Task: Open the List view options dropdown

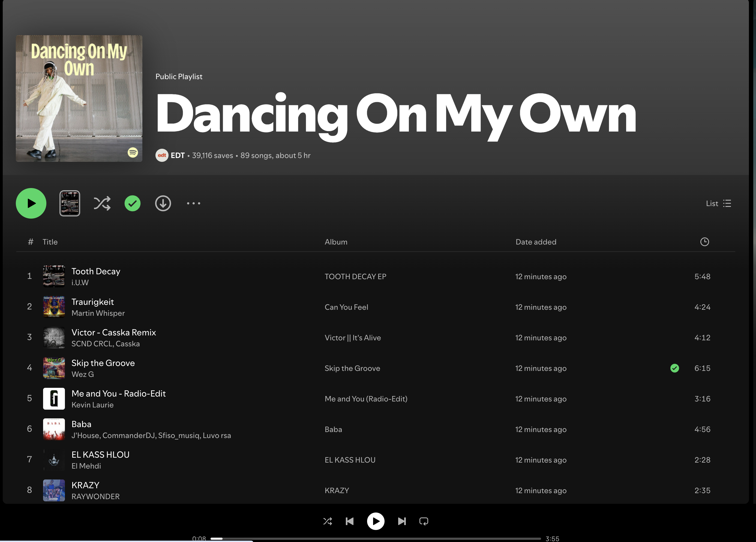Action: [718, 204]
